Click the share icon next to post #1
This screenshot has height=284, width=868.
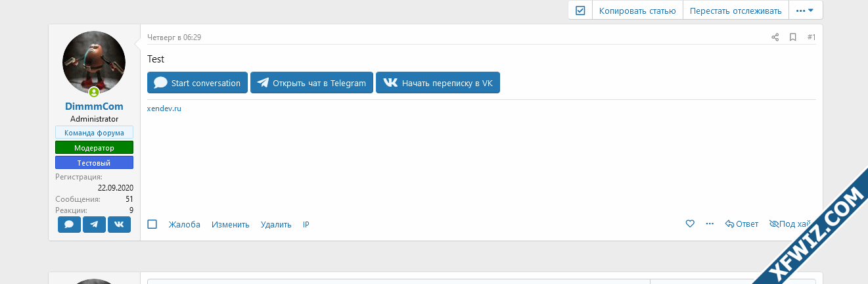click(x=775, y=37)
